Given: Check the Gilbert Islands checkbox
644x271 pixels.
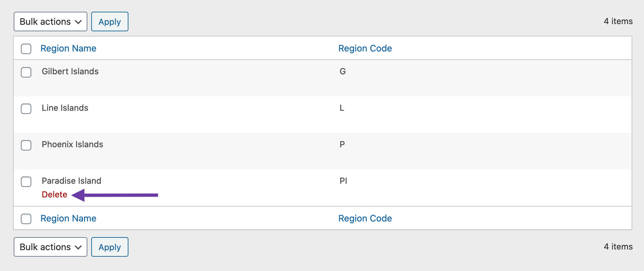Looking at the screenshot, I should click(26, 72).
